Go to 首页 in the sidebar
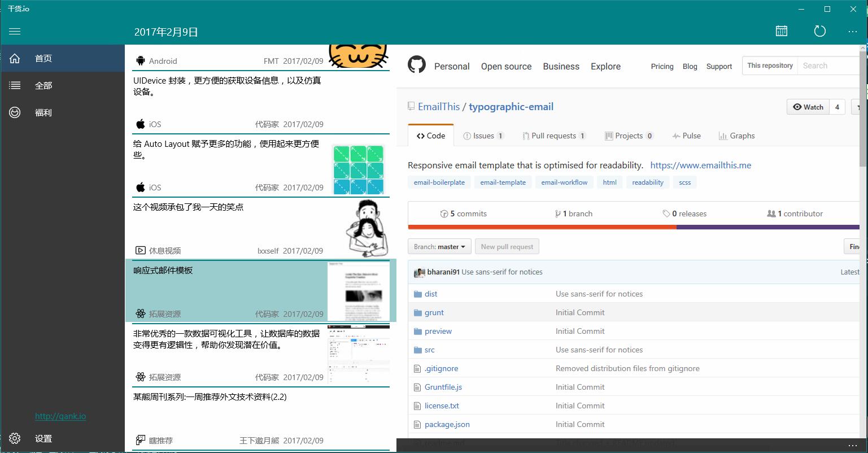This screenshot has height=453, width=868. (62, 58)
